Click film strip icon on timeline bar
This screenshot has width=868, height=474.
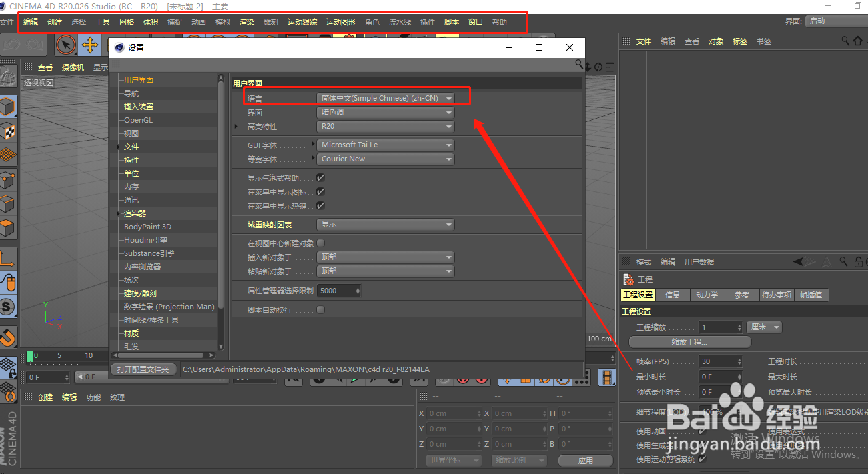coord(606,377)
